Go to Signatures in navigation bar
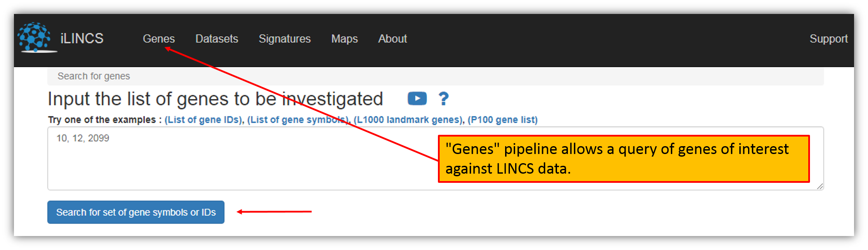The width and height of the screenshot is (868, 250). coord(284,39)
